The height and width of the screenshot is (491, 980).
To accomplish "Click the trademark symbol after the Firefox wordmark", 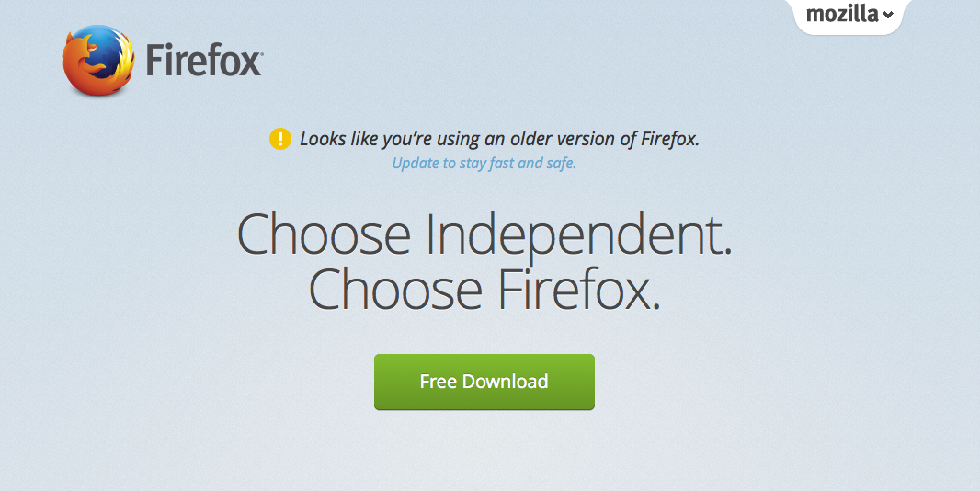I will pos(261,53).
